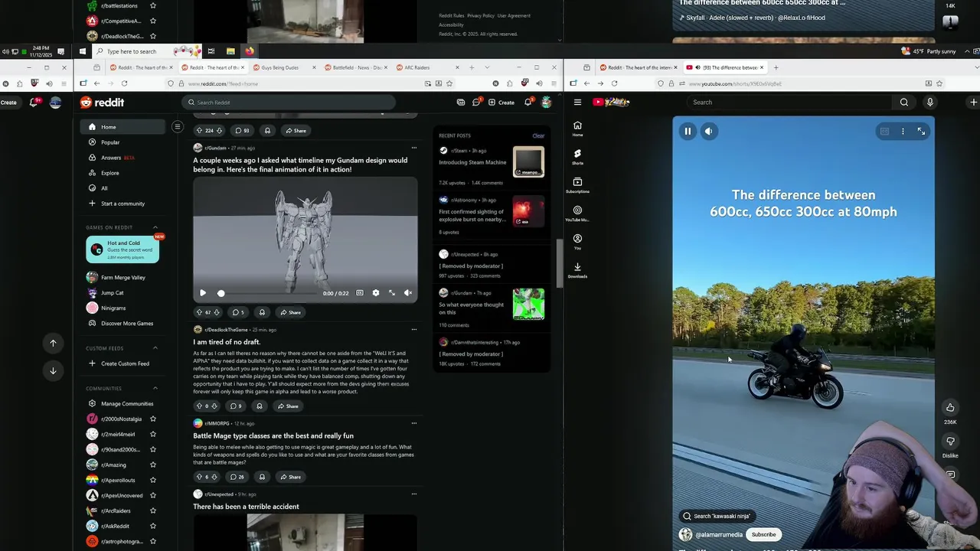Open options menu on Gundam post

(414, 148)
